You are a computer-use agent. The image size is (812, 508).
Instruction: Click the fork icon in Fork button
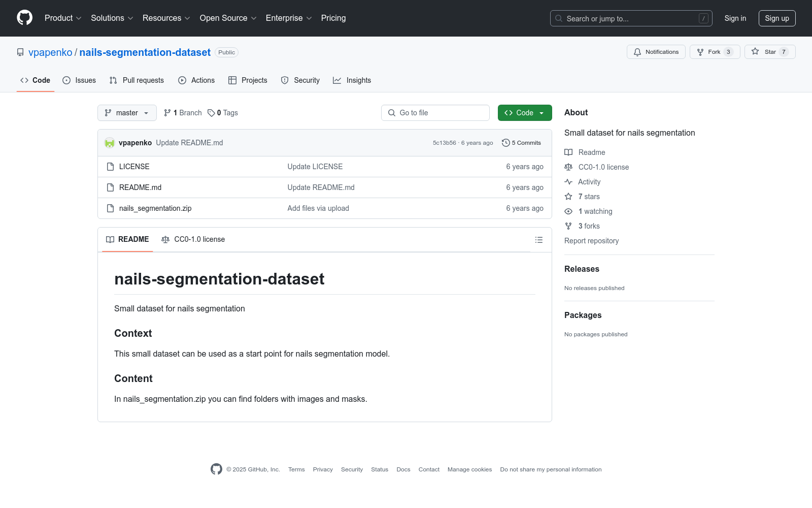tap(700, 52)
